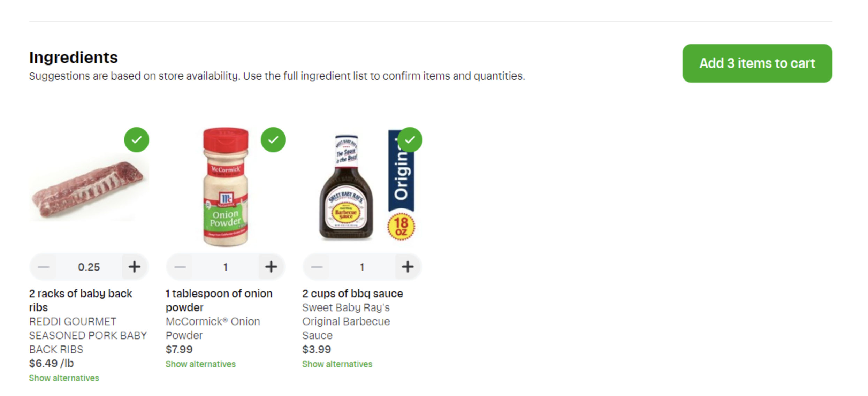Image resolution: width=868 pixels, height=396 pixels.
Task: Open REDDI GOURMET SEASONED PORK product name
Action: point(88,335)
